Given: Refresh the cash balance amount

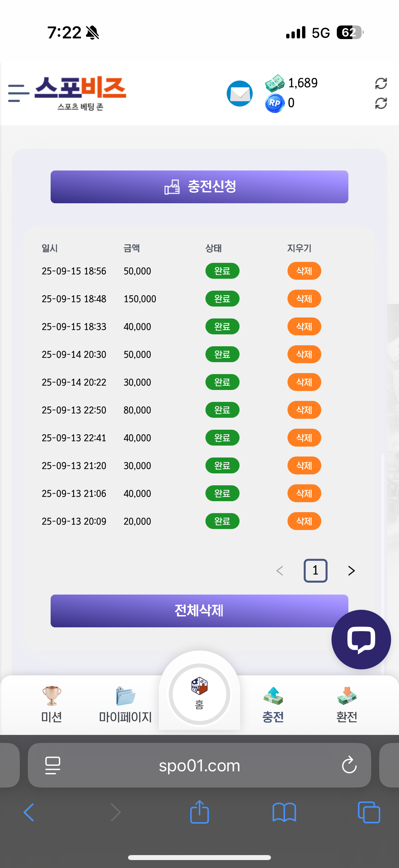Looking at the screenshot, I should [x=380, y=83].
